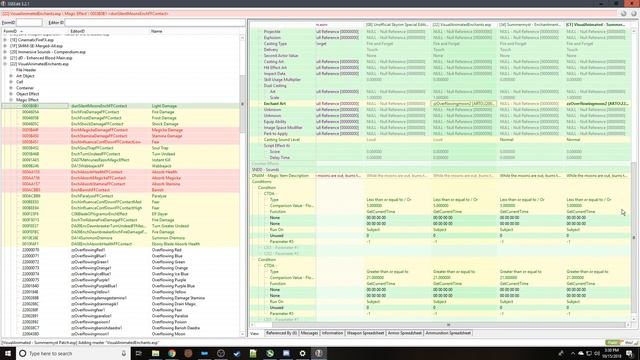The image size is (640, 360).
Task: Expand the [18] CinematicFireFX.esp node
Action: tap(5, 40)
